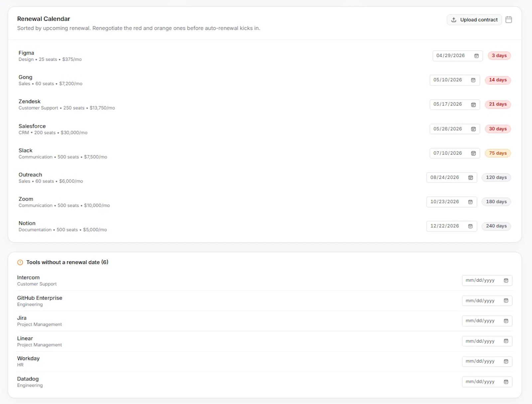The image size is (532, 404).
Task: Open date picker icon for Slack renewal
Action: click(x=473, y=153)
